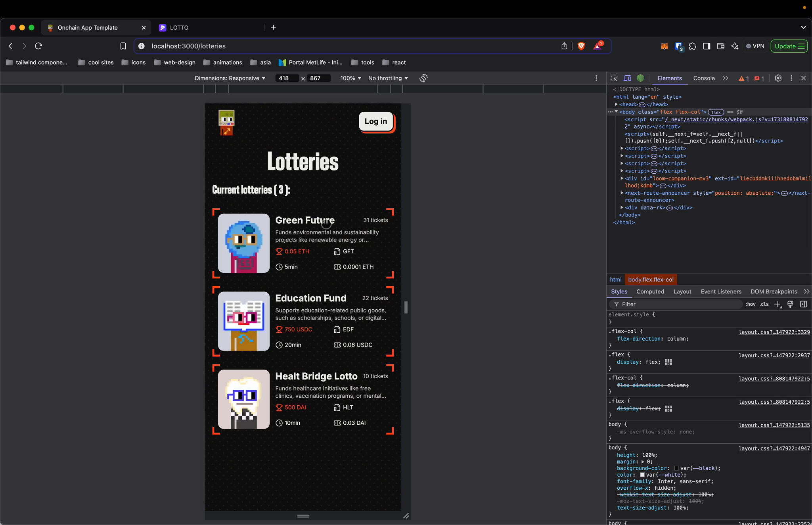Select the Elements tab

670,78
